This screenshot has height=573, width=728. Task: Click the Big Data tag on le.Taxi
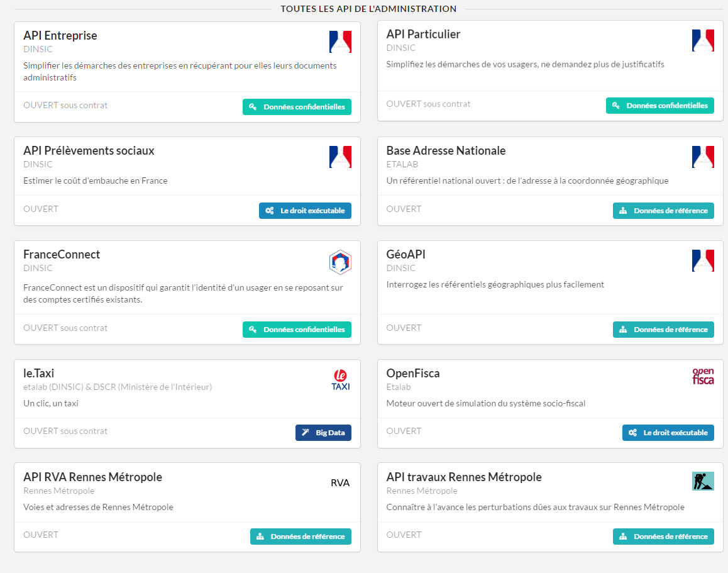(324, 433)
